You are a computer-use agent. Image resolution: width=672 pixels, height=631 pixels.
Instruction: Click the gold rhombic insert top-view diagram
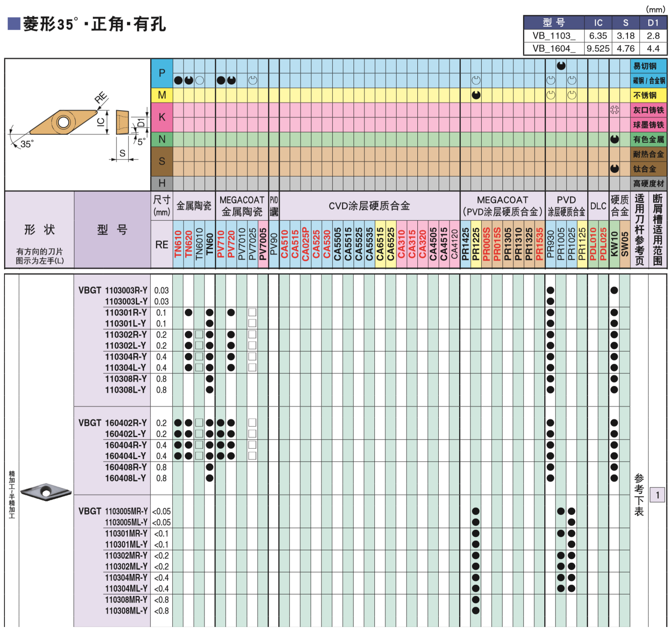pyautogui.click(x=63, y=122)
